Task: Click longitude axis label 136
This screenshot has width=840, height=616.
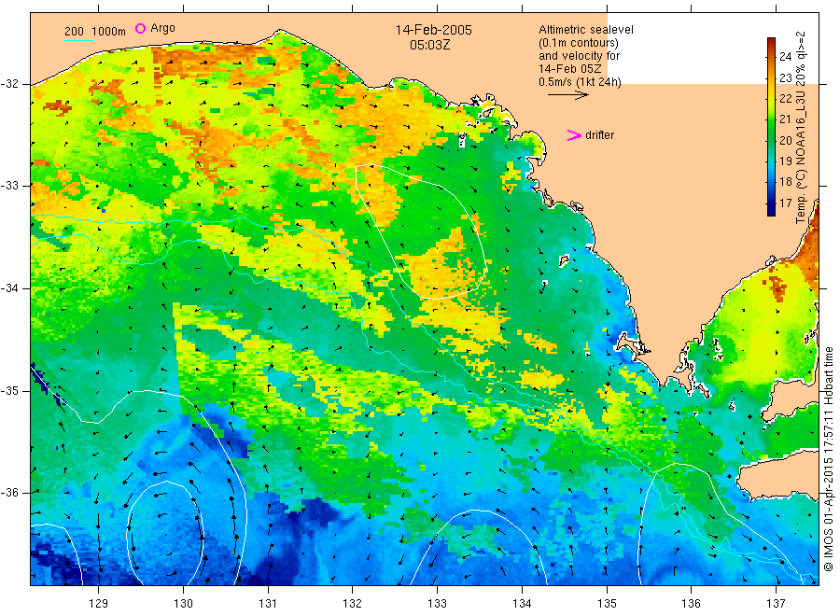Action: [691, 604]
